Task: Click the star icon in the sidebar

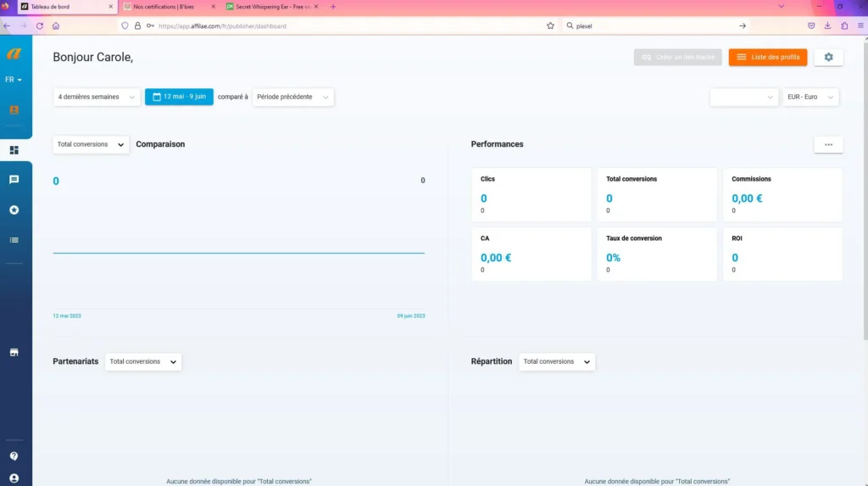Action: click(x=14, y=210)
